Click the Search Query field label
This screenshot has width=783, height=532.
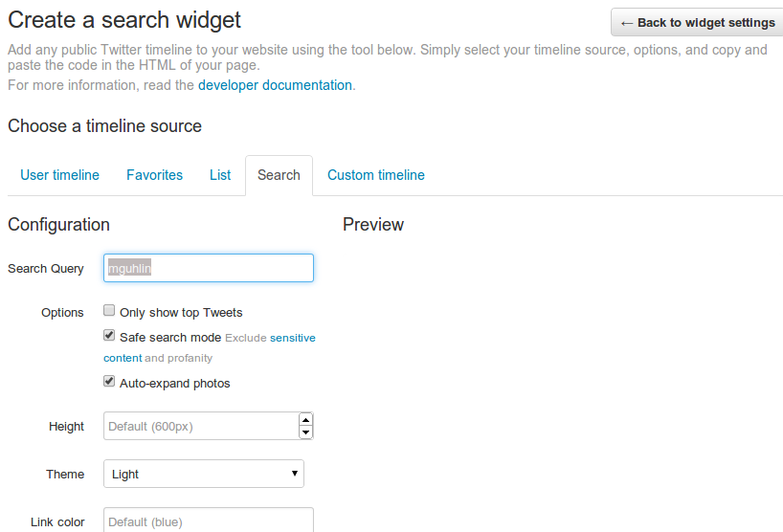(x=46, y=268)
